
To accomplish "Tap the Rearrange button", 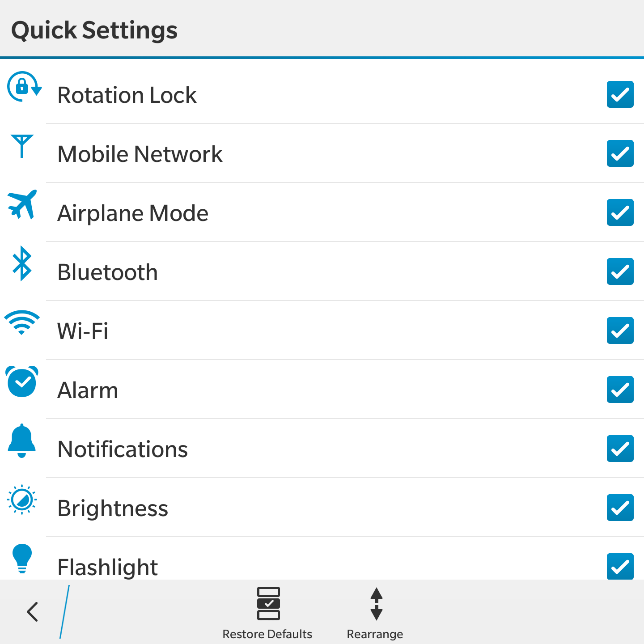I will (375, 613).
